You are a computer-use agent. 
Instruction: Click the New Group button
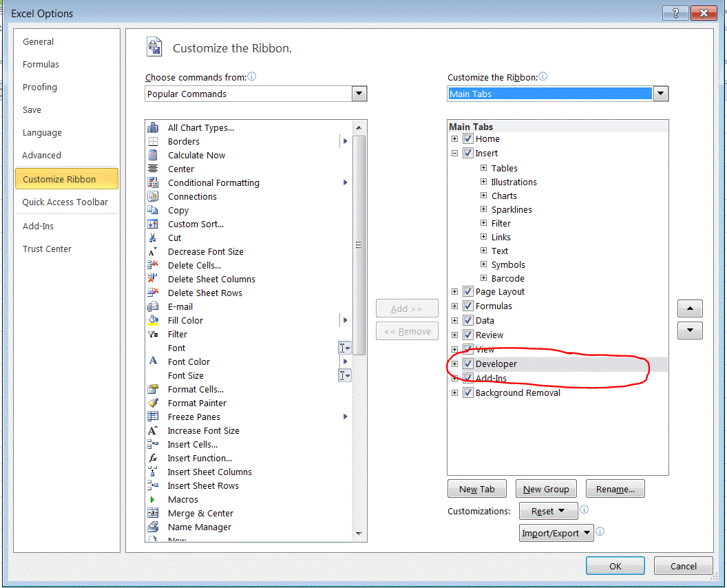pos(546,489)
